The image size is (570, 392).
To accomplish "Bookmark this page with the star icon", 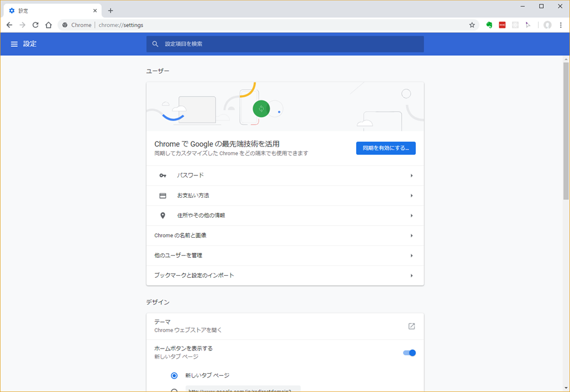I will click(472, 25).
